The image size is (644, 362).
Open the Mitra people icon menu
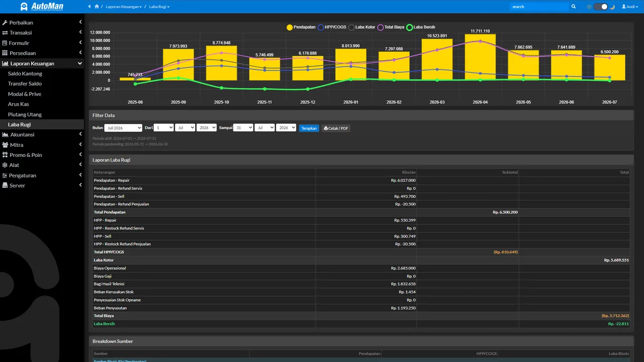(x=42, y=145)
